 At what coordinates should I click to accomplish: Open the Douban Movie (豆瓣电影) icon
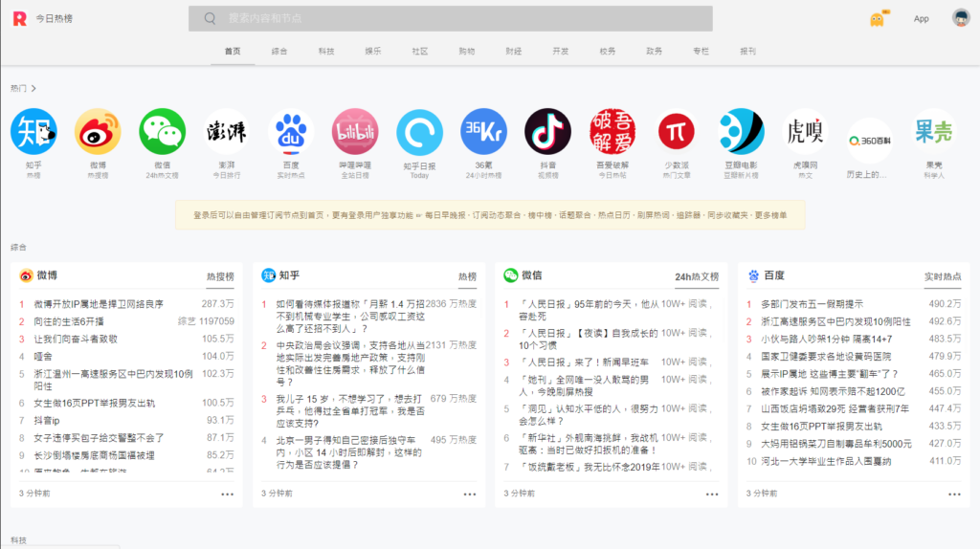[x=741, y=132]
